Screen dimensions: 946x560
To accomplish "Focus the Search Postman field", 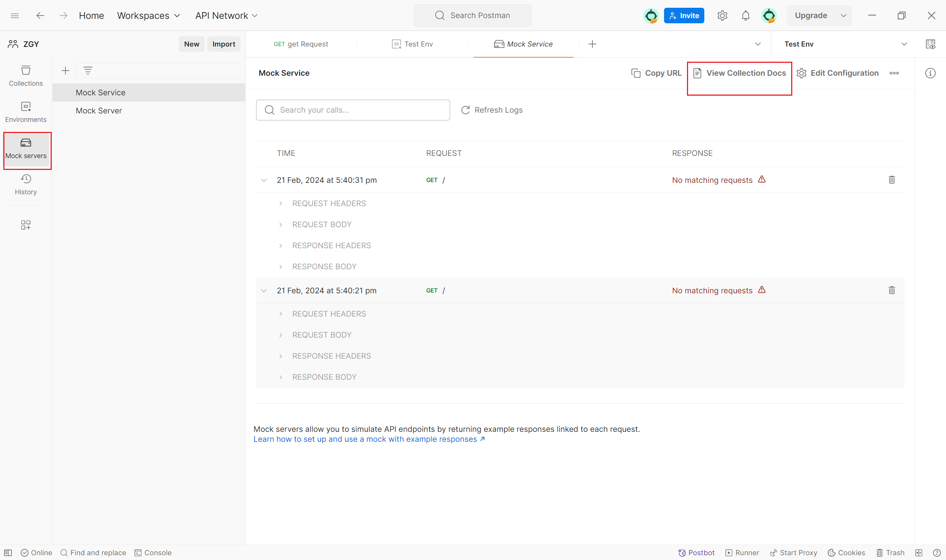I will tap(472, 16).
